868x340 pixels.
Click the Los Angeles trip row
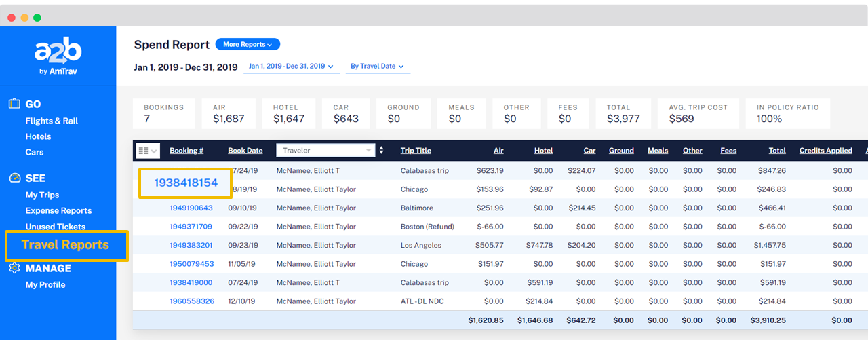coord(420,246)
